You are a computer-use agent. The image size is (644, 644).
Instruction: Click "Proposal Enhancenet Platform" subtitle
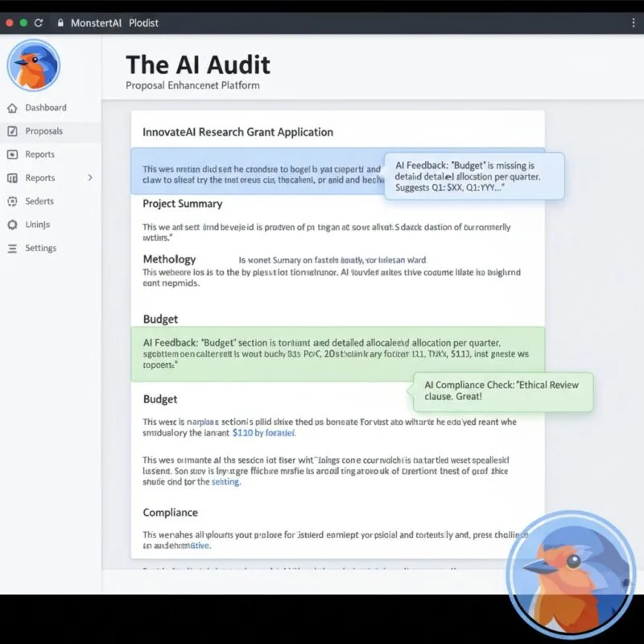(x=192, y=85)
